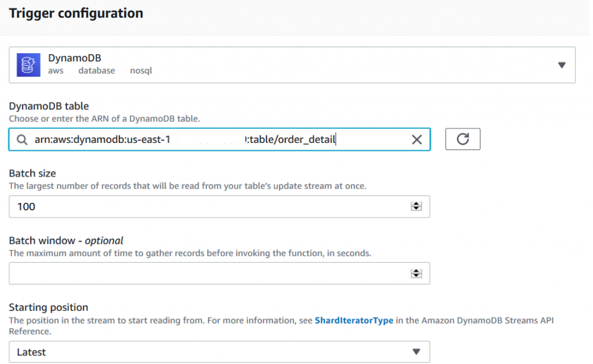This screenshot has height=364, width=593.
Task: Click the Starting position label
Action: (49, 307)
